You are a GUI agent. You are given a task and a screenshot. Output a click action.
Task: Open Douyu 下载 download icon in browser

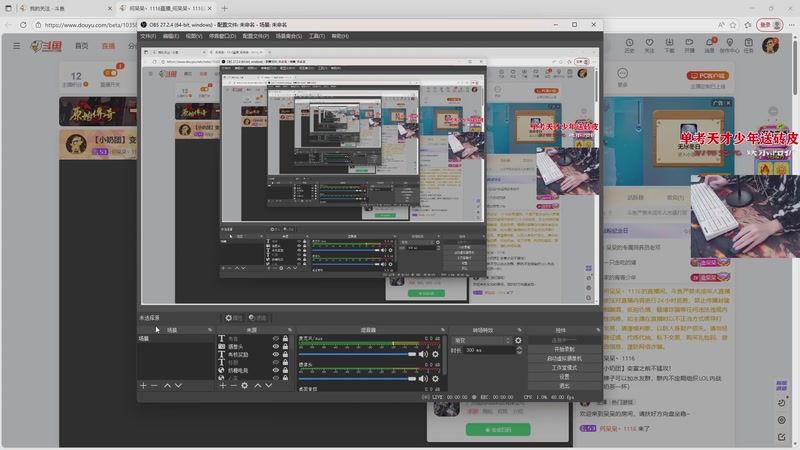(669, 45)
